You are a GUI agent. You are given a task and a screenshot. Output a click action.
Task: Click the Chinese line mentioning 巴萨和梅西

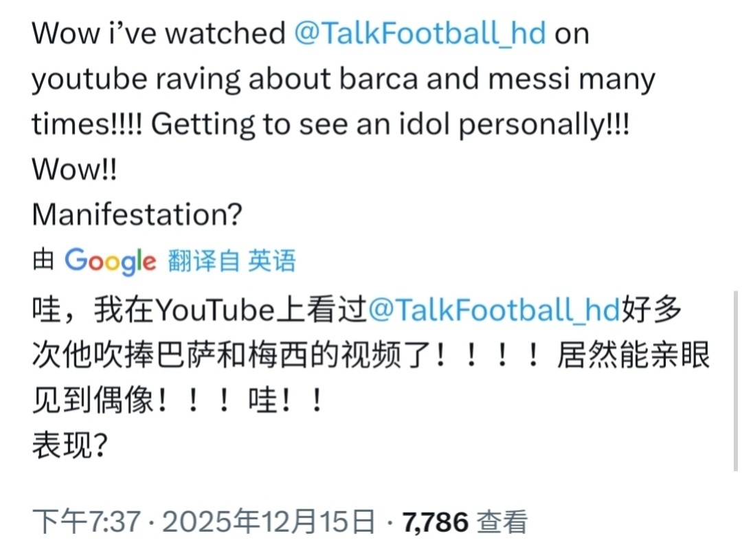pyautogui.click(x=371, y=355)
